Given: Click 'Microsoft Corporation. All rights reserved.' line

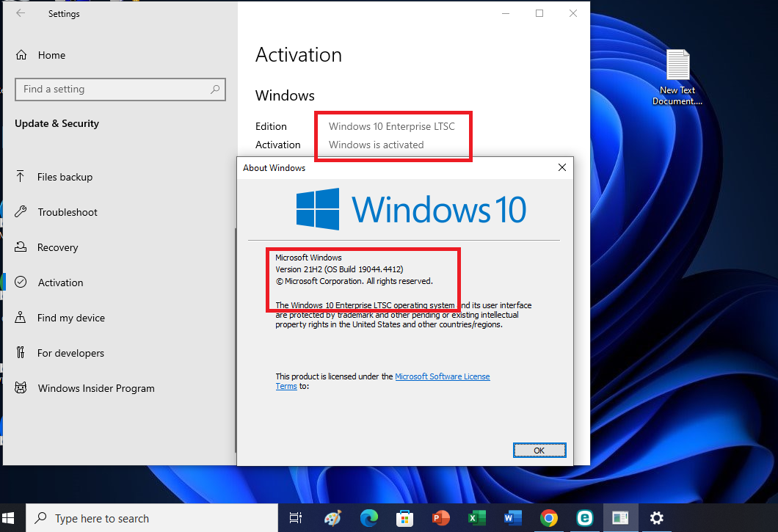Looking at the screenshot, I should 359,281.
